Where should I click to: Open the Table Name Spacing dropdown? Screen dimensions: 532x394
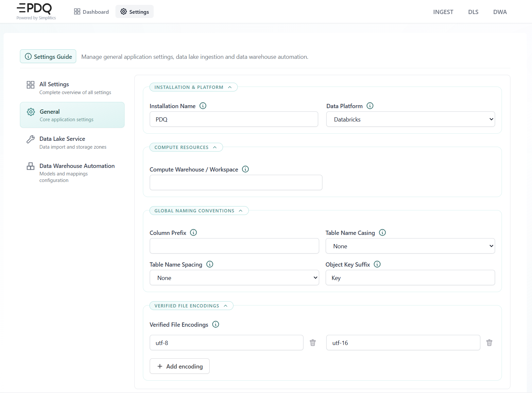[234, 278]
